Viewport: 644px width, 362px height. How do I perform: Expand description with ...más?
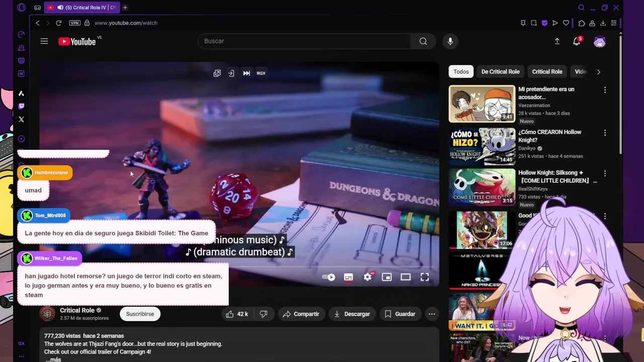53,359
